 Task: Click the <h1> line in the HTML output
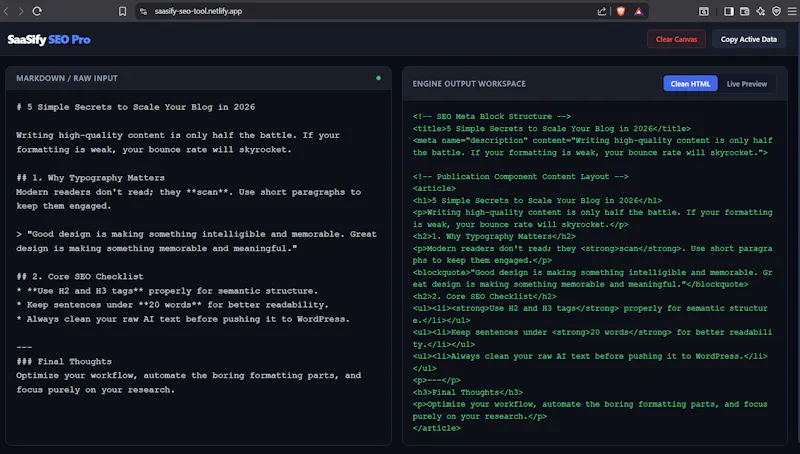pyautogui.click(x=537, y=200)
